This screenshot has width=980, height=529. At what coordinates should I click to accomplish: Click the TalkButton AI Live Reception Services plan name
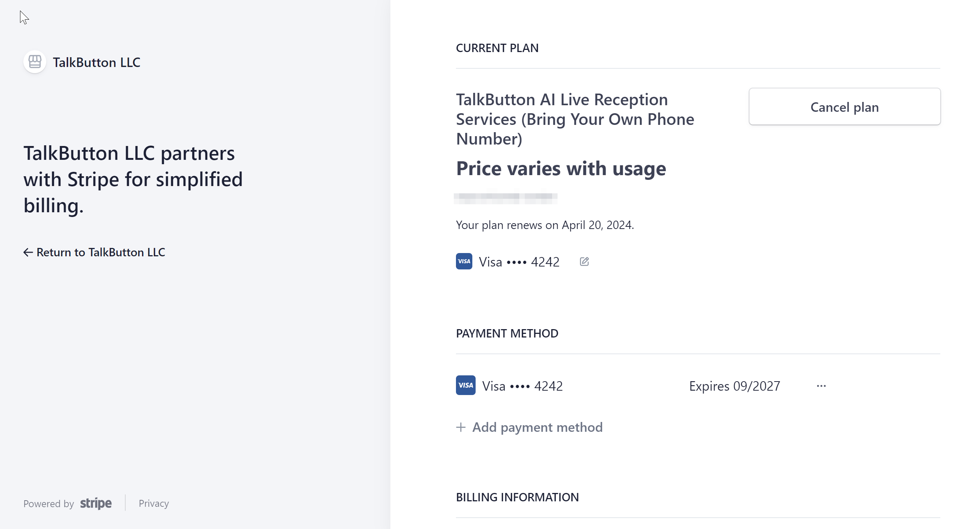point(575,119)
